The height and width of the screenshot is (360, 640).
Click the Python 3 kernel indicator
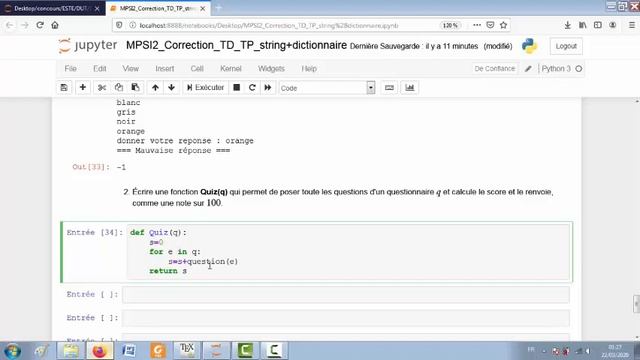tap(562, 69)
